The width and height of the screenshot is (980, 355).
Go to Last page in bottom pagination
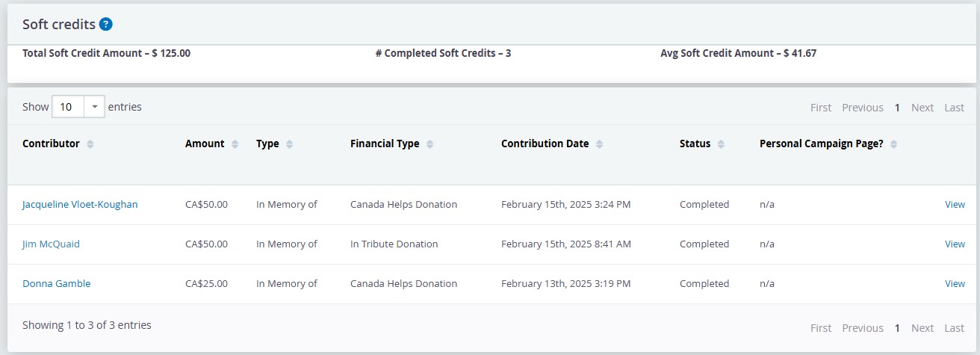click(954, 328)
